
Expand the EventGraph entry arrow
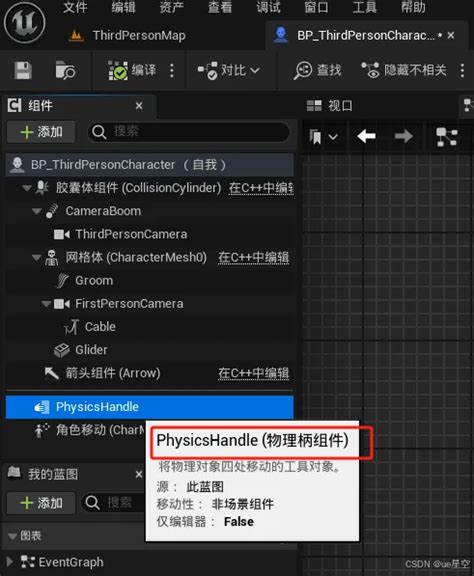coord(10,562)
